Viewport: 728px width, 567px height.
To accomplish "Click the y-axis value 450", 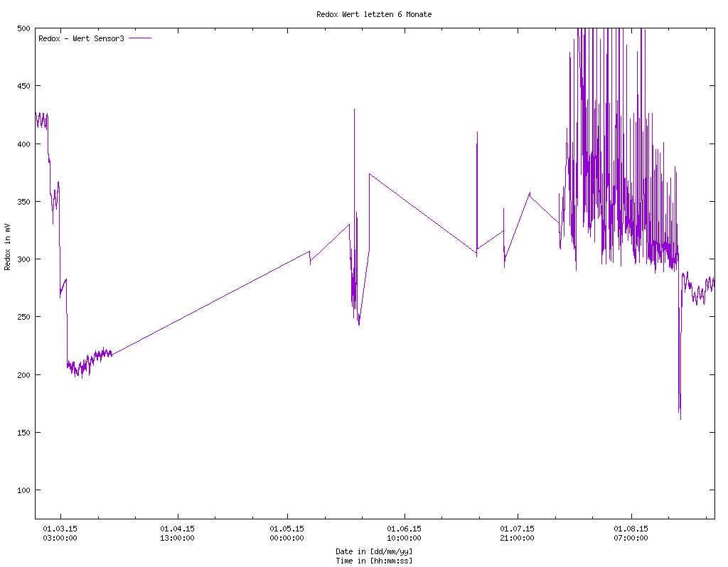I will click(x=23, y=86).
